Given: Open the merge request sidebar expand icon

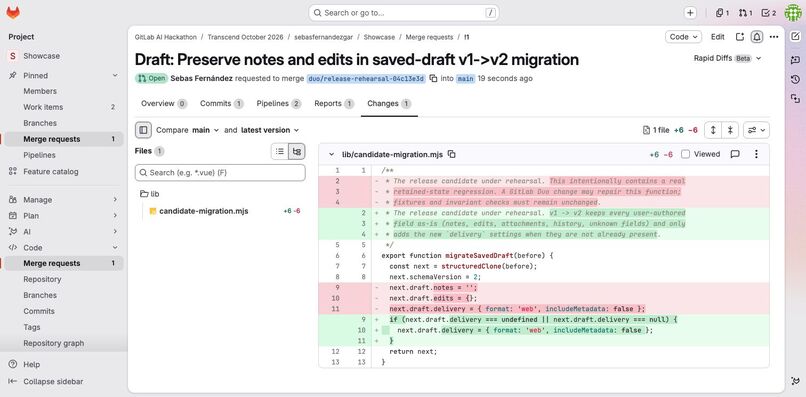Looking at the screenshot, I should [x=740, y=37].
